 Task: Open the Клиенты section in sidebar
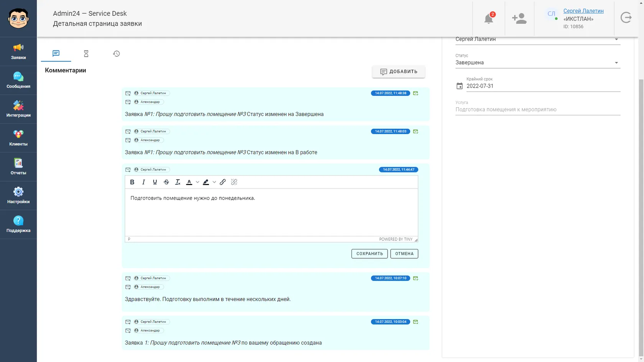pos(18,138)
